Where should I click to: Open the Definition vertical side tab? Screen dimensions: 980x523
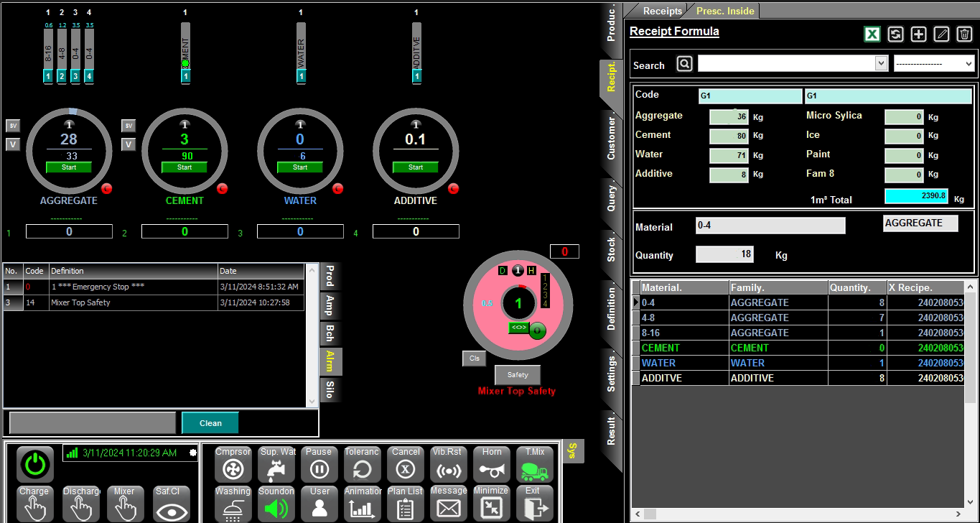pyautogui.click(x=611, y=309)
